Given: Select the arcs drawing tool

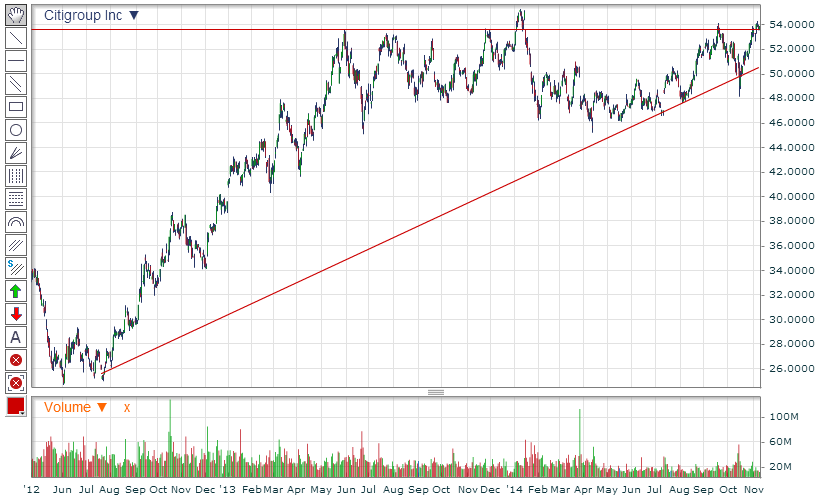Looking at the screenshot, I should (x=16, y=222).
